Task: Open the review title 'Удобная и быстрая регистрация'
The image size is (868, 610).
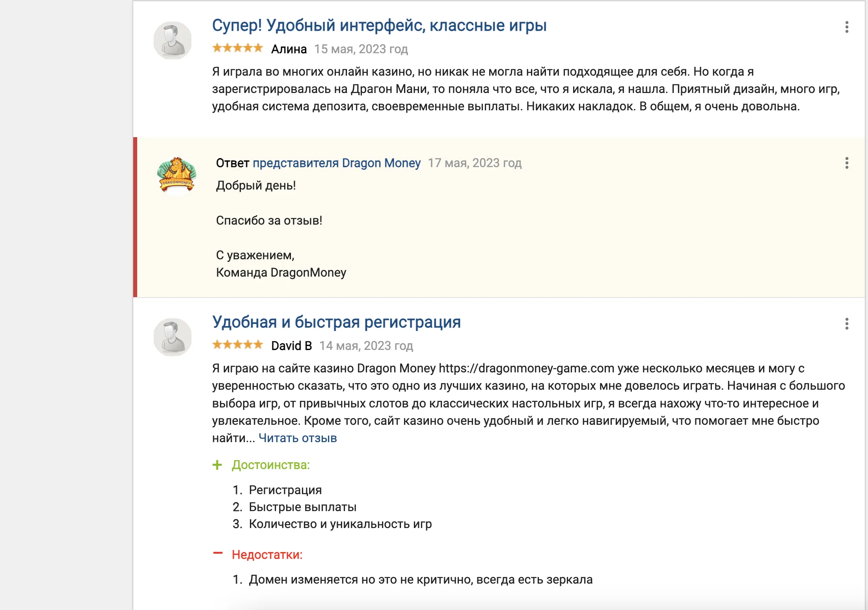Action: pyautogui.click(x=336, y=322)
